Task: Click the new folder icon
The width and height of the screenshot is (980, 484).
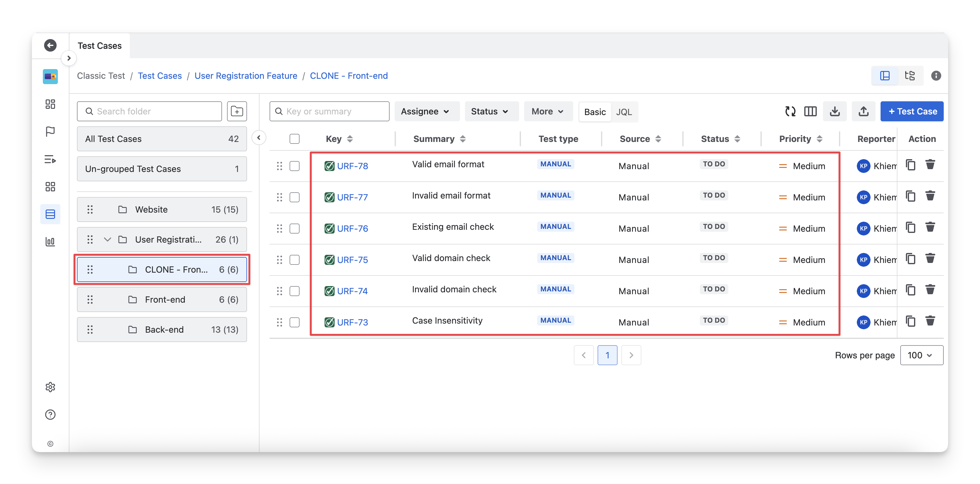Action: [237, 111]
